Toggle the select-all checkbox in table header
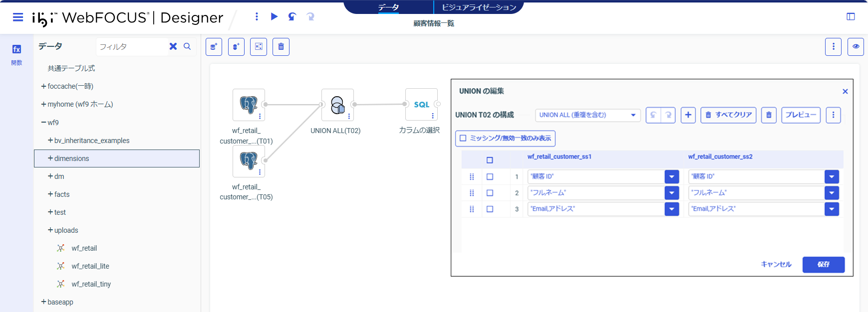 (x=490, y=160)
